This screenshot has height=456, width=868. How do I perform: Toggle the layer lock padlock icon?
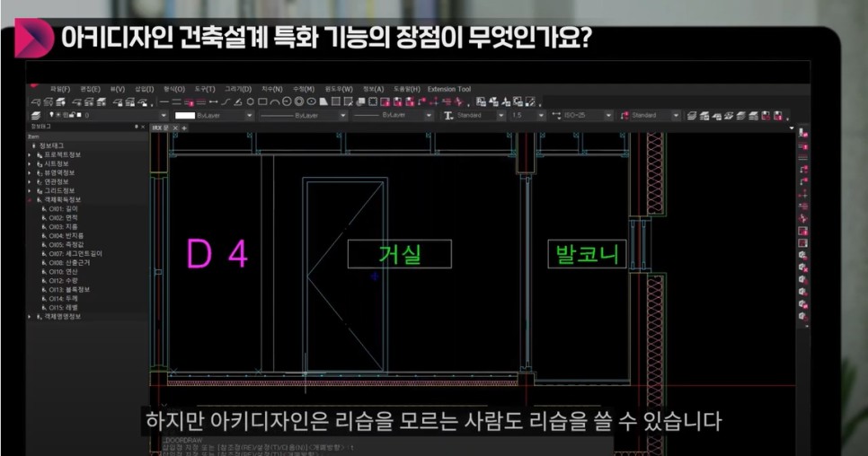[x=72, y=115]
